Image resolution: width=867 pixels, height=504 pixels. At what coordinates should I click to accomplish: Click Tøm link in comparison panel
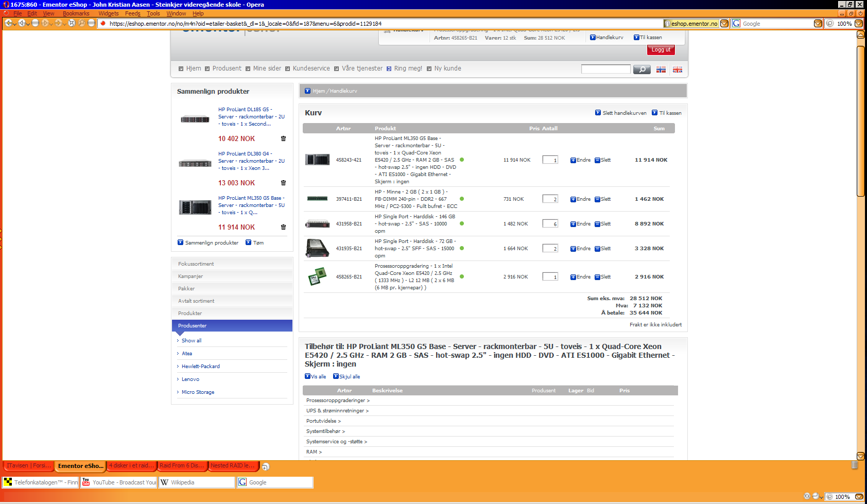coord(255,242)
